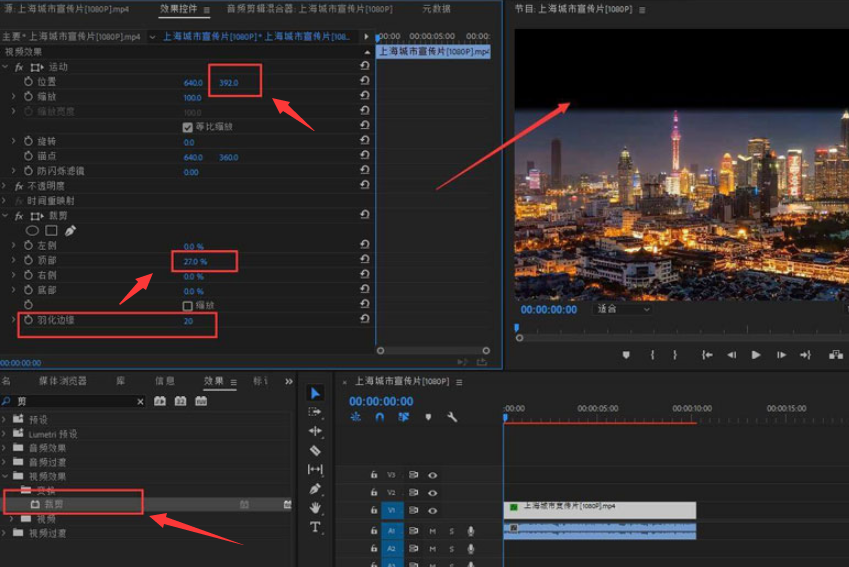Image resolution: width=849 pixels, height=567 pixels.
Task: Open the 媒体浏览器 tab
Action: click(x=62, y=381)
